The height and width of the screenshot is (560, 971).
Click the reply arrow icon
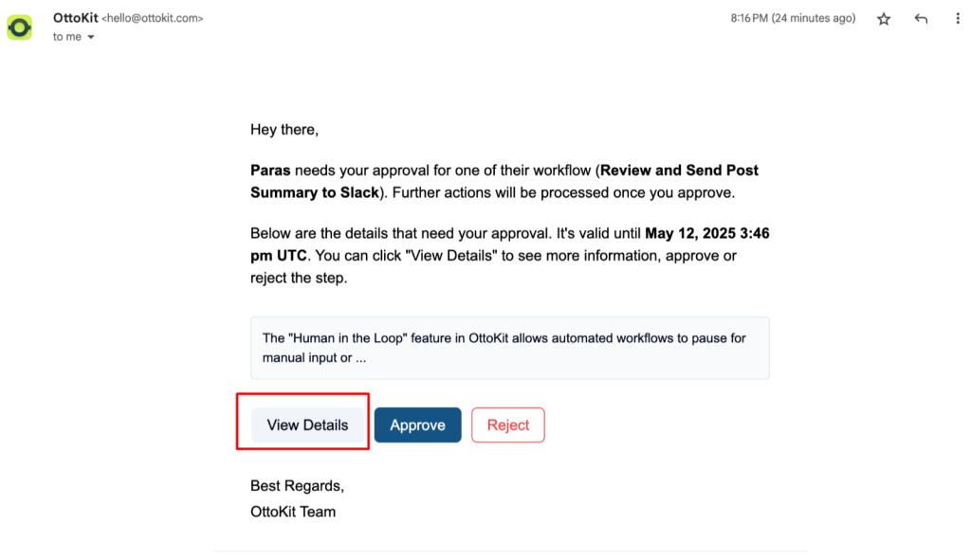coord(921,19)
